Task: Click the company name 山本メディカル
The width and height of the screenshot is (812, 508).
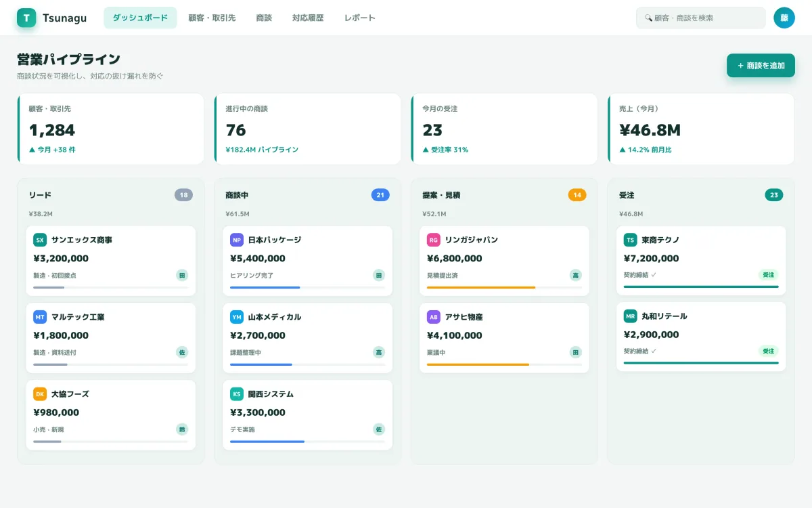Action: (275, 317)
